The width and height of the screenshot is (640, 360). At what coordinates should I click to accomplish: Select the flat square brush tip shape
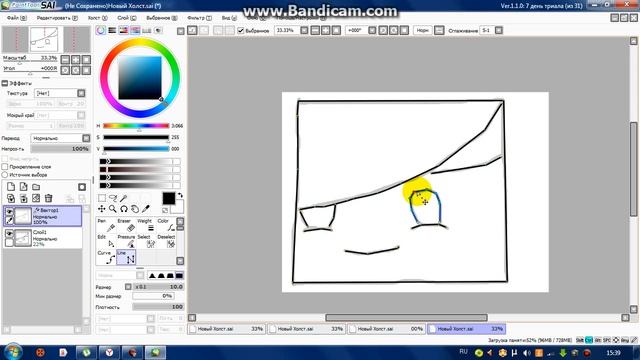point(179,276)
